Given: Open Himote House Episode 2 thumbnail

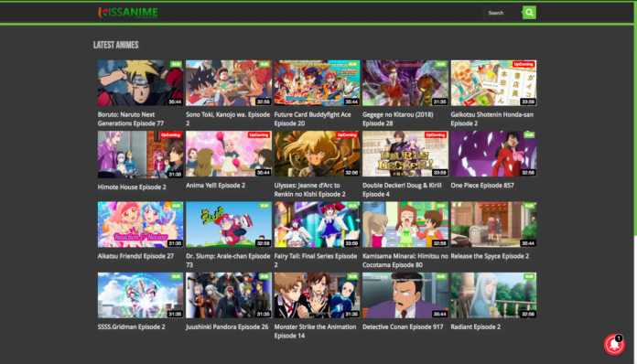Looking at the screenshot, I should click(140, 155).
